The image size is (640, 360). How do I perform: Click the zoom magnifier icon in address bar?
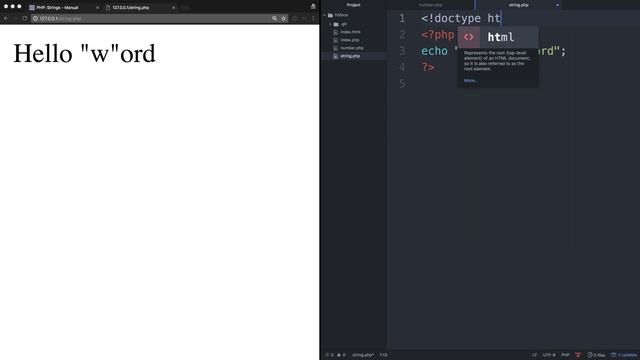(275, 18)
